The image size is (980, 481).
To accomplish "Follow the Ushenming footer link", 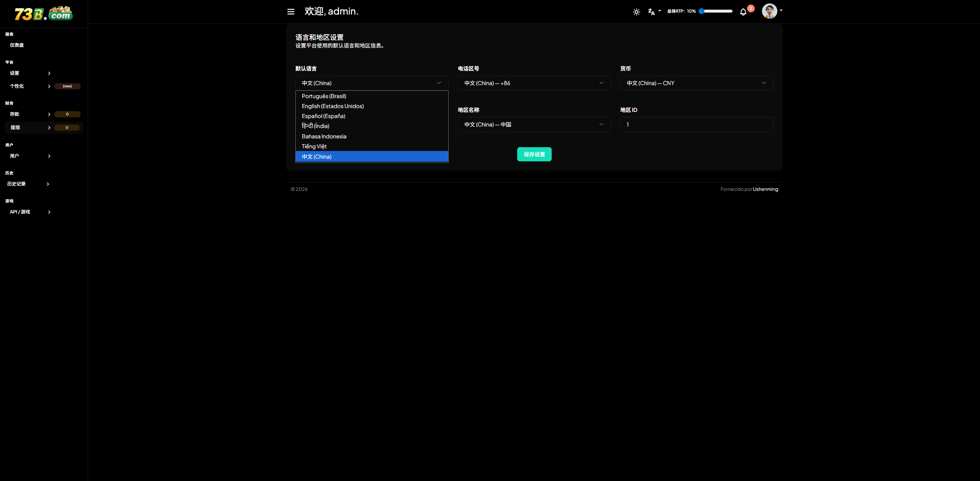I will (x=765, y=189).
